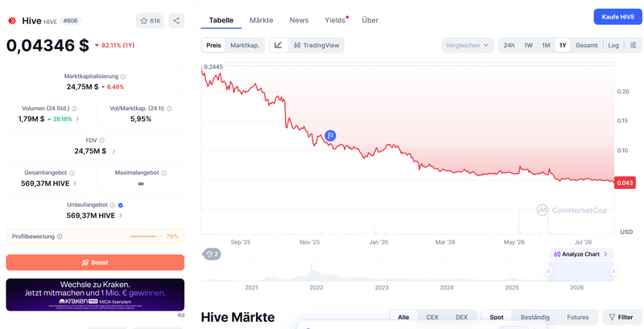644x329 pixels.
Task: Switch to the Märkte tab
Action: (x=261, y=20)
